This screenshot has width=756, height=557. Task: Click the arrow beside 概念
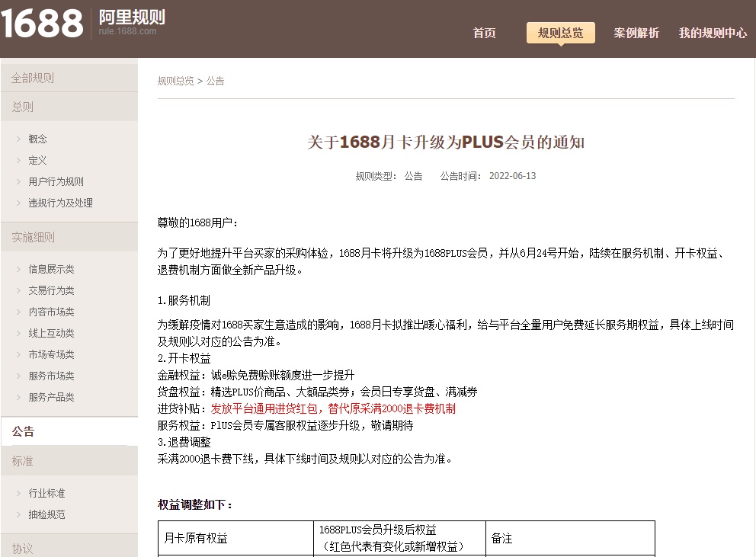(x=18, y=139)
